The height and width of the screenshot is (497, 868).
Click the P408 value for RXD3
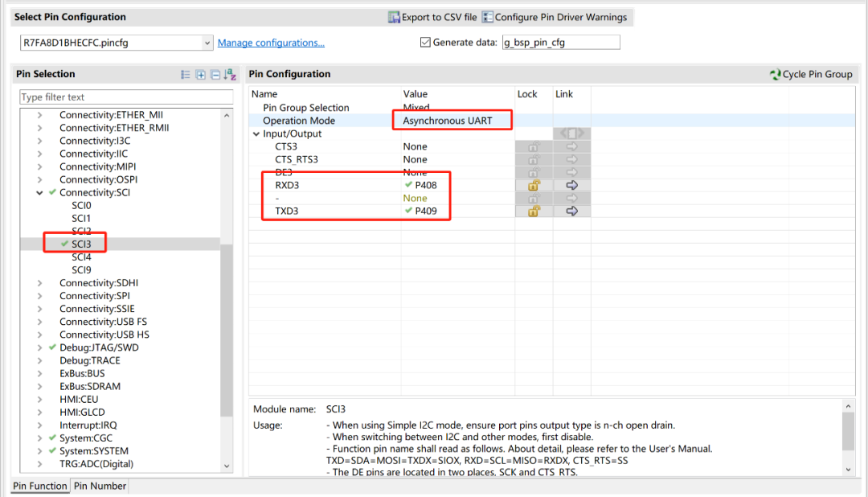tap(426, 185)
